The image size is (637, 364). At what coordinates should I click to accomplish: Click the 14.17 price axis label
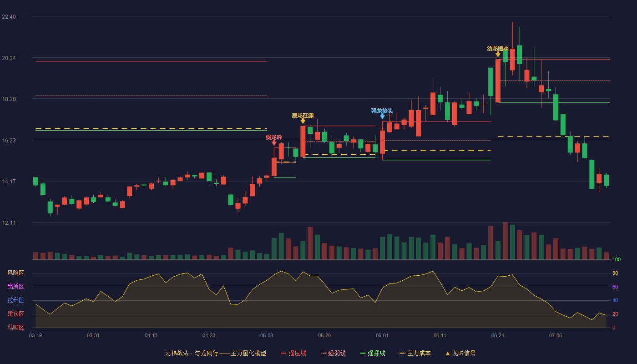[9, 182]
